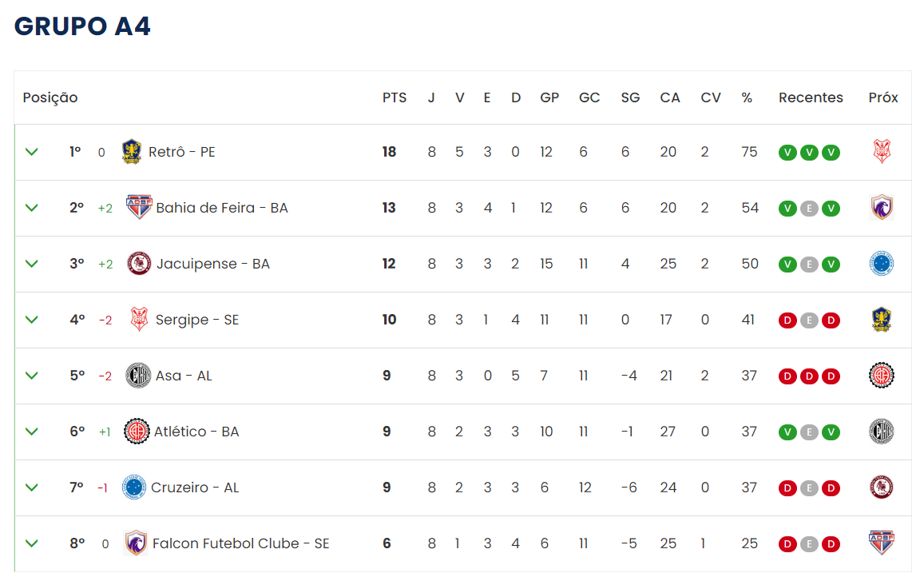Open the Jacuipense - BA team name link
Screen dimensions: 924x577
coord(212,264)
